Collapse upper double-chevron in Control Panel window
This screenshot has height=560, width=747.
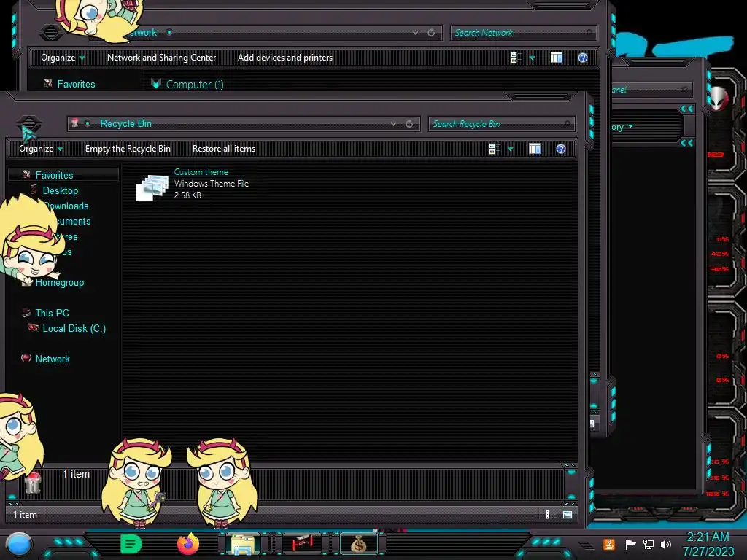click(686, 109)
